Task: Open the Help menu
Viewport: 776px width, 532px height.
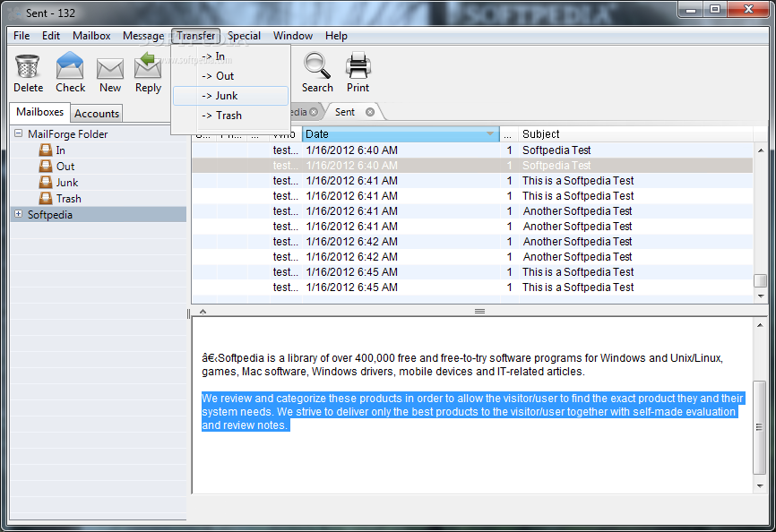Action: tap(336, 36)
